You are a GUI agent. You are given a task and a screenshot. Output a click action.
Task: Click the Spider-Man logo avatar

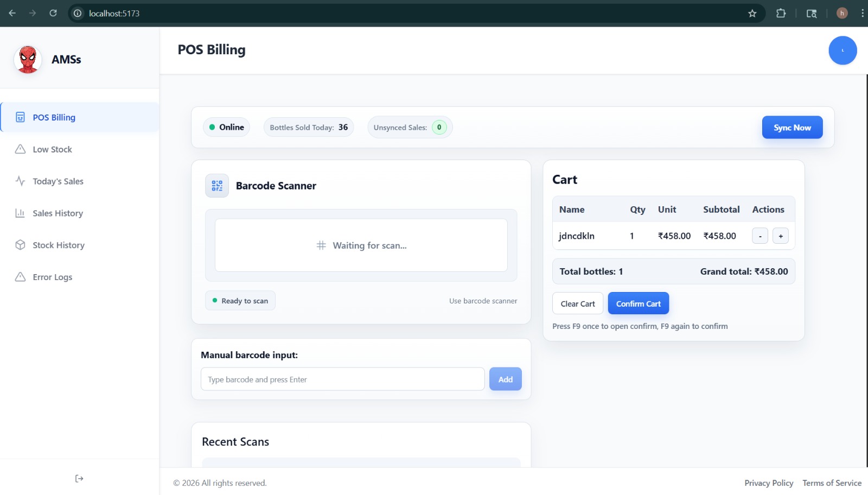tap(28, 60)
